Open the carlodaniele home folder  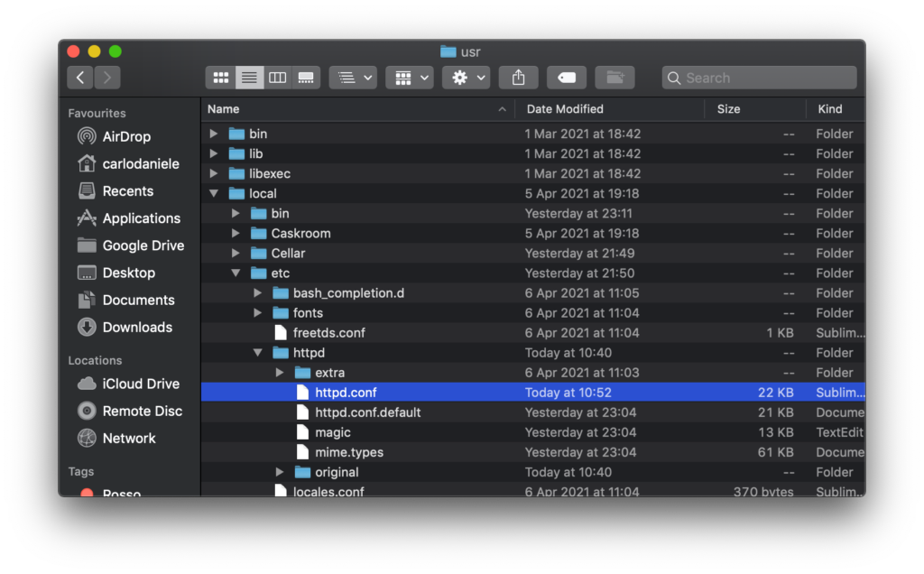click(x=128, y=164)
